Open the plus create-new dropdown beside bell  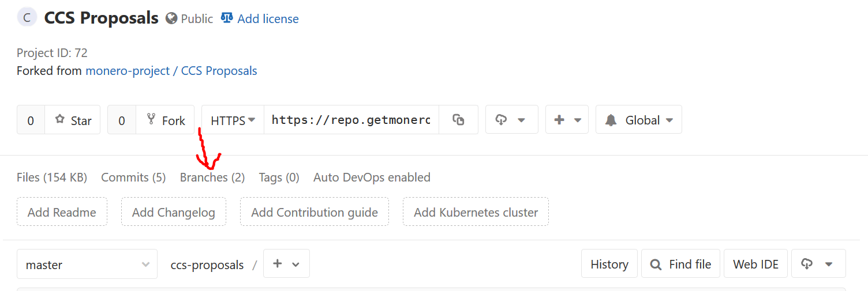coord(567,119)
